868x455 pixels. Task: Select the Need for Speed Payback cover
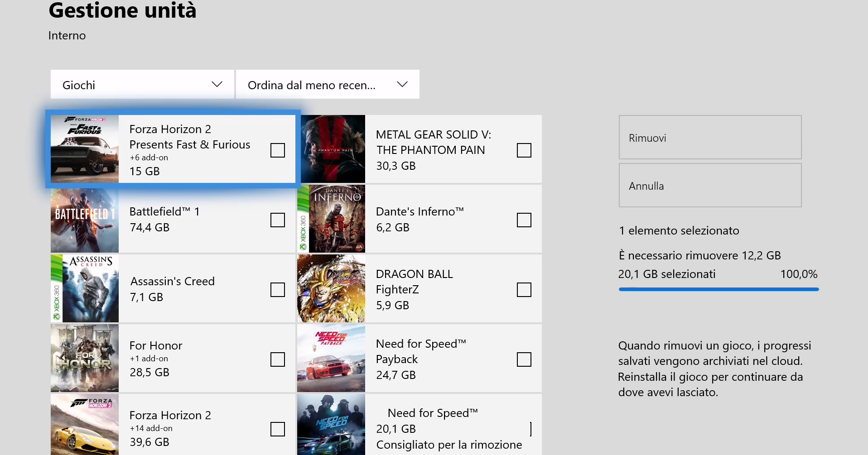tap(331, 358)
